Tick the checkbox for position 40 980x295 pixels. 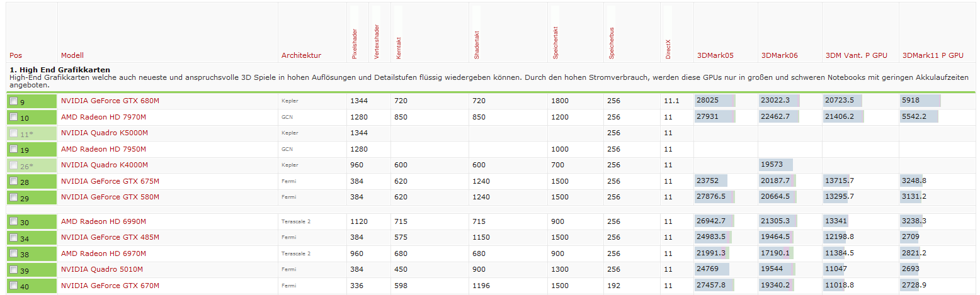[14, 286]
